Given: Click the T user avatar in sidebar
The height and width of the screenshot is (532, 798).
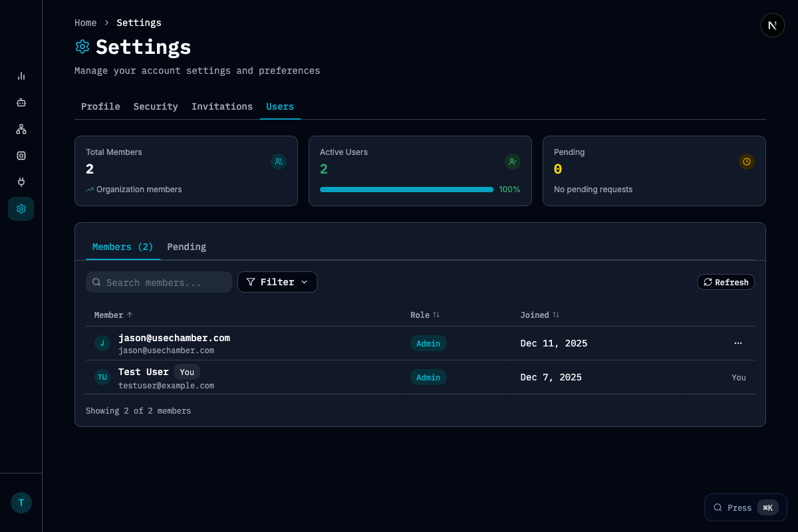Looking at the screenshot, I should (21, 503).
